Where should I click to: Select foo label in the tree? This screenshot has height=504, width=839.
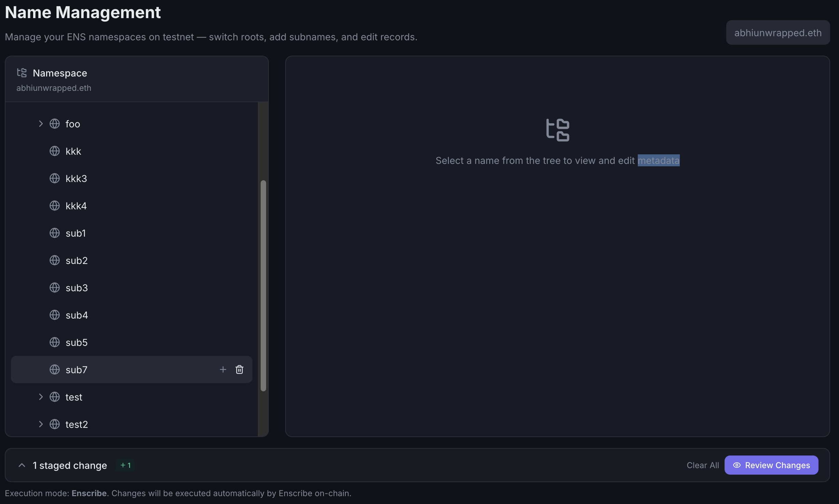tap(73, 124)
